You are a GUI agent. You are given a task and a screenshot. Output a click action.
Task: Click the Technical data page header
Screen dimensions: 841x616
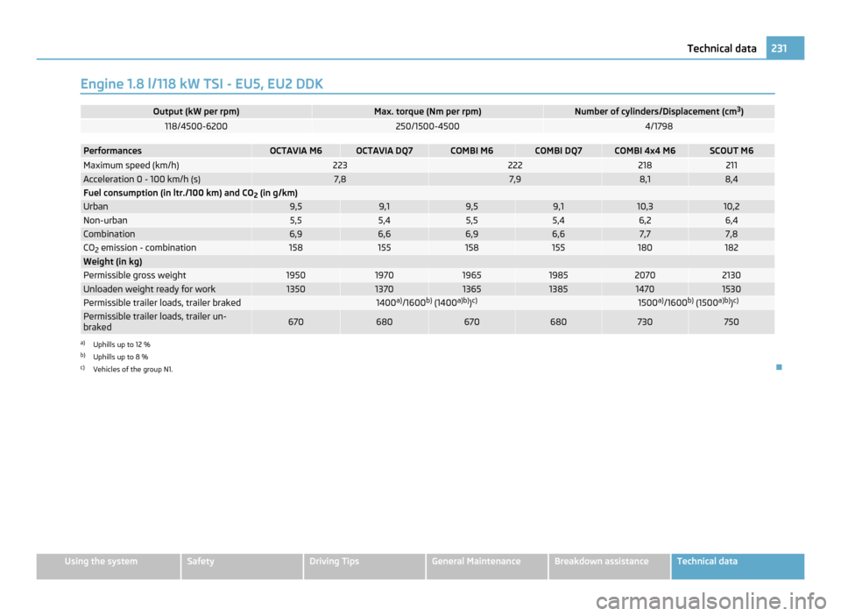point(721,48)
